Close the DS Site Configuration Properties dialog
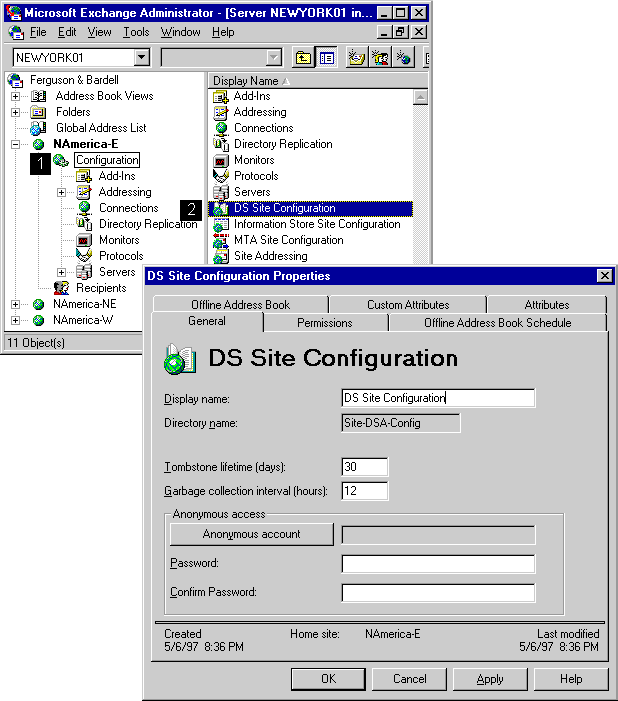 (x=605, y=276)
